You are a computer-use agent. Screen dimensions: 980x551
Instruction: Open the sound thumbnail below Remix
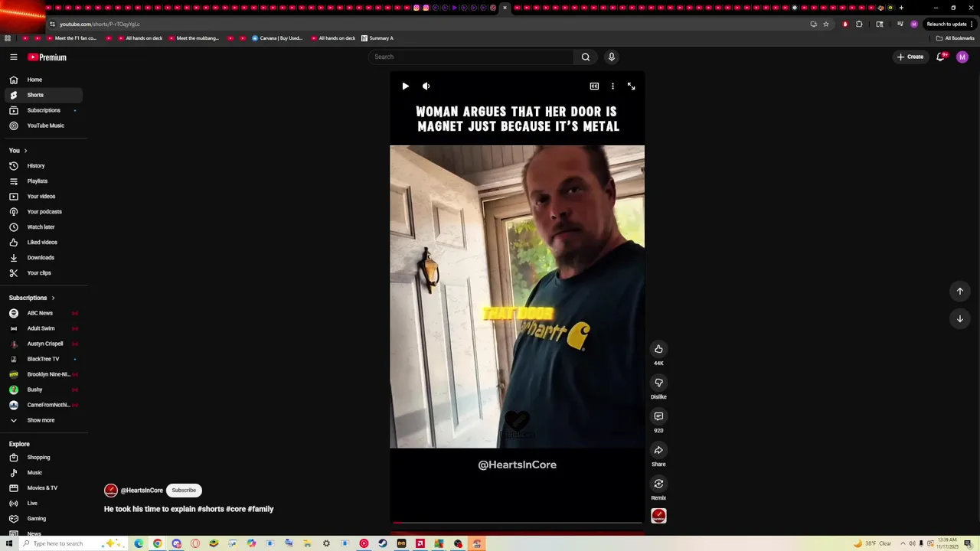click(x=658, y=516)
